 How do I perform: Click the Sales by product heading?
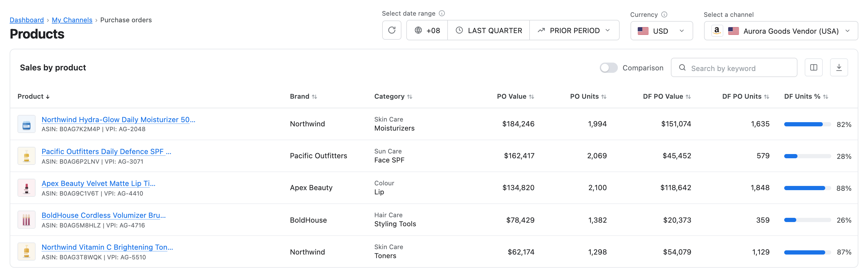point(53,68)
